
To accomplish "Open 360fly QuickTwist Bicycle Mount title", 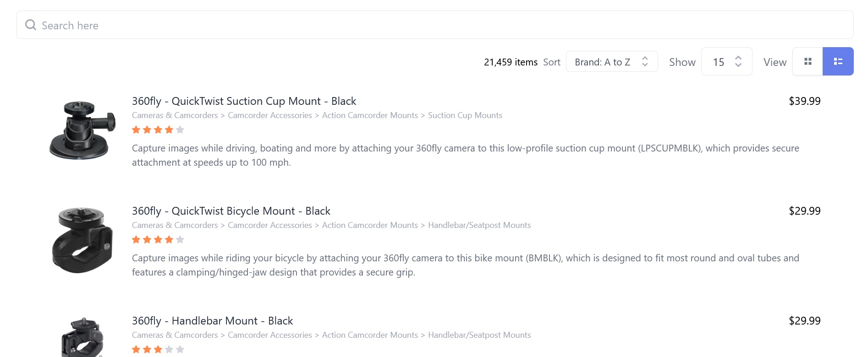I will coord(231,211).
